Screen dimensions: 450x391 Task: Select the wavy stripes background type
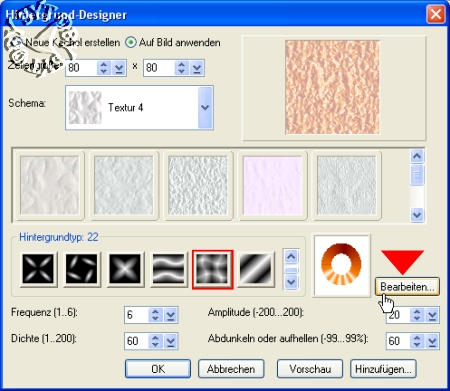pyautogui.click(x=169, y=269)
